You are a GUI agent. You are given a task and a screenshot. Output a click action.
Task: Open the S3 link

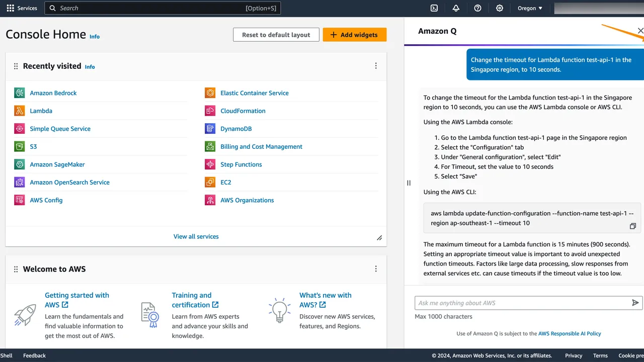tap(33, 146)
